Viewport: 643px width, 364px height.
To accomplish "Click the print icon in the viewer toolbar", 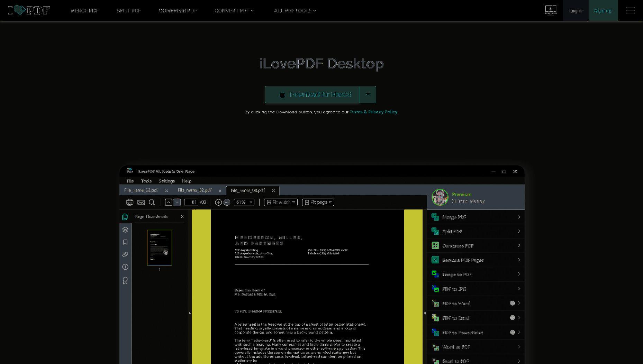I will 129,202.
